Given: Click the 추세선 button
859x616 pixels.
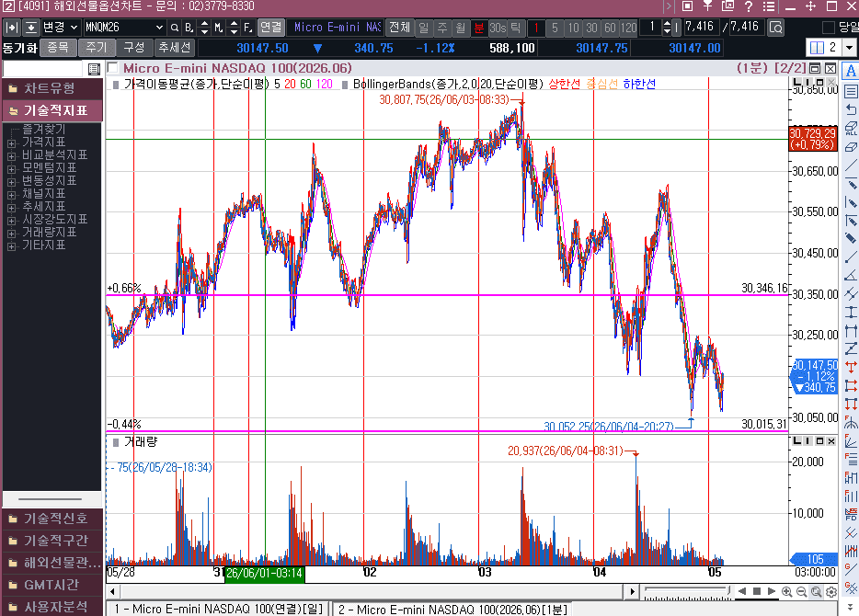Looking at the screenshot, I should 174,48.
